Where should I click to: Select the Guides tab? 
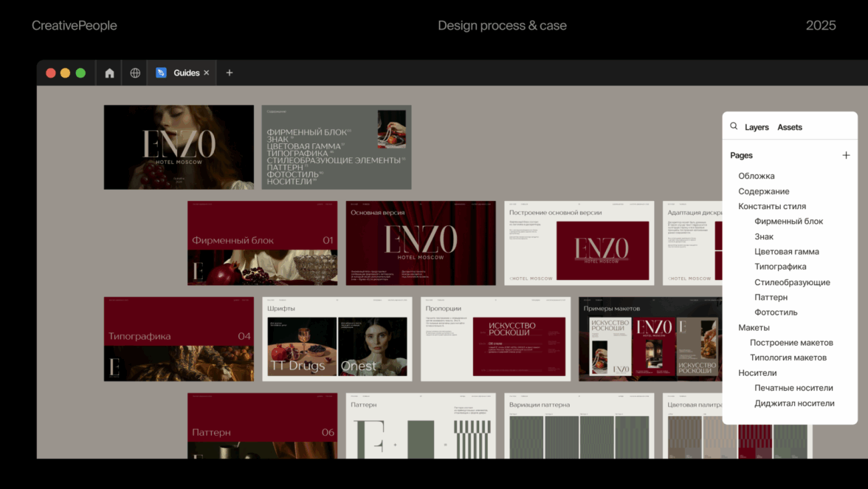coord(182,73)
